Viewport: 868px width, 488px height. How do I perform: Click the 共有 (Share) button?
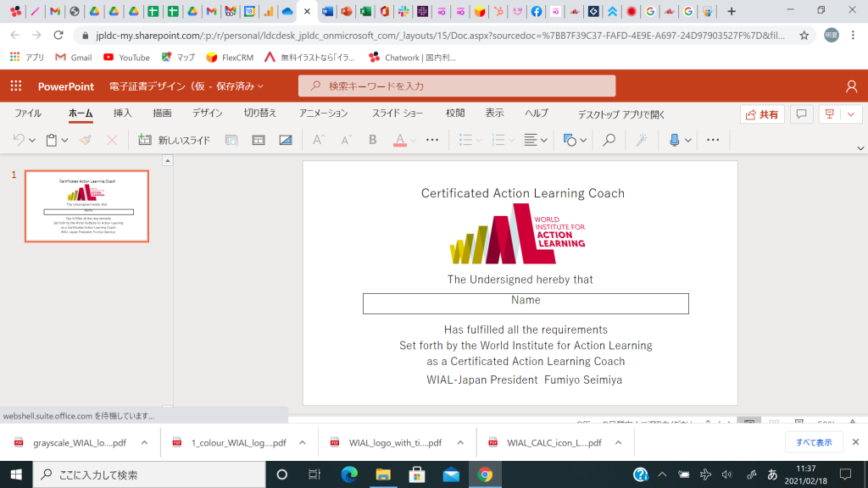click(x=761, y=114)
